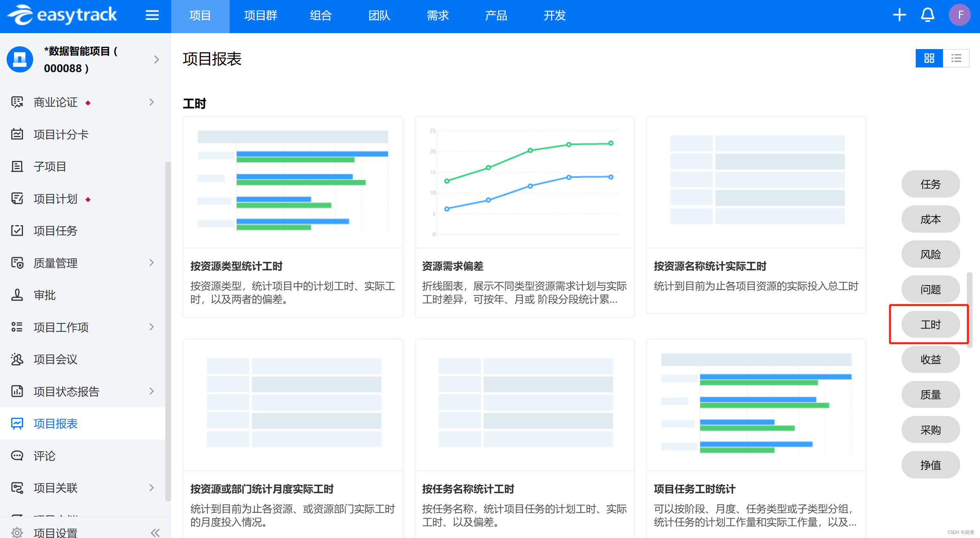Open the 项目群 top tab
The height and width of the screenshot is (538, 980).
click(260, 16)
